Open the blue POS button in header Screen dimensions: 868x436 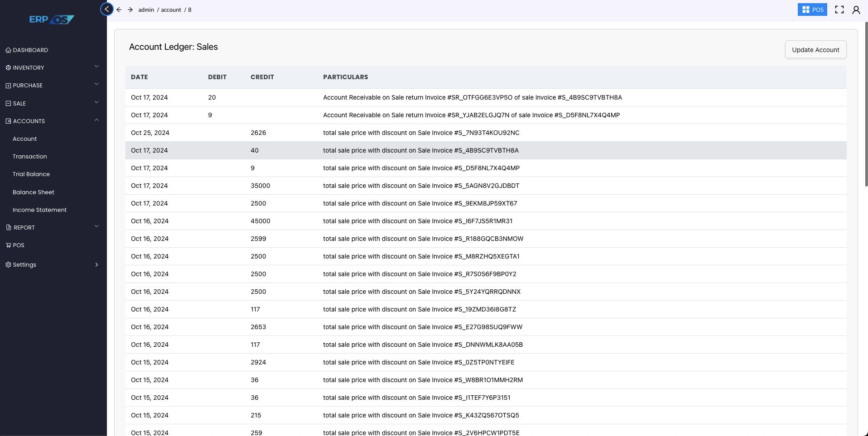(x=812, y=10)
